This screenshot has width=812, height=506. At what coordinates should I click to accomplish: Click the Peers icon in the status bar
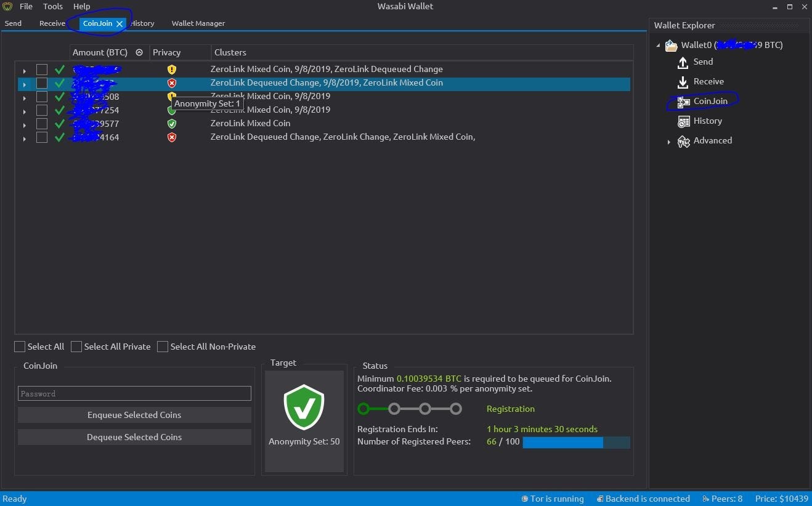705,499
